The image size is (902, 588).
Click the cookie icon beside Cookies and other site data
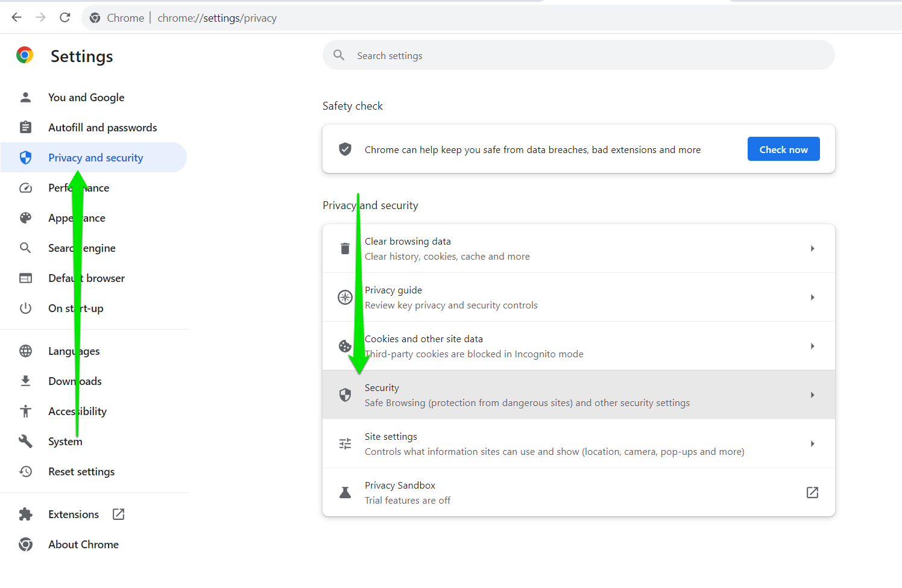[x=345, y=346]
